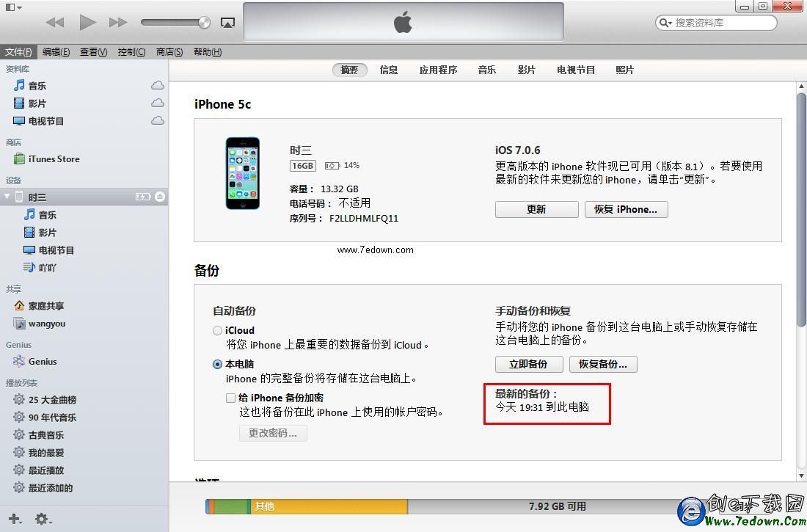This screenshot has width=807, height=532.
Task: Select the iCloud backup radio button
Action: pyautogui.click(x=217, y=331)
